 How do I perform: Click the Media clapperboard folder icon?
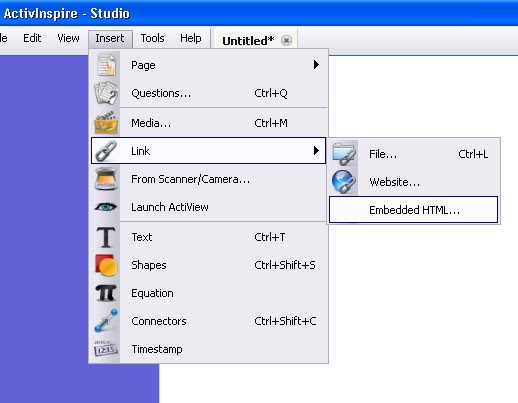click(106, 123)
